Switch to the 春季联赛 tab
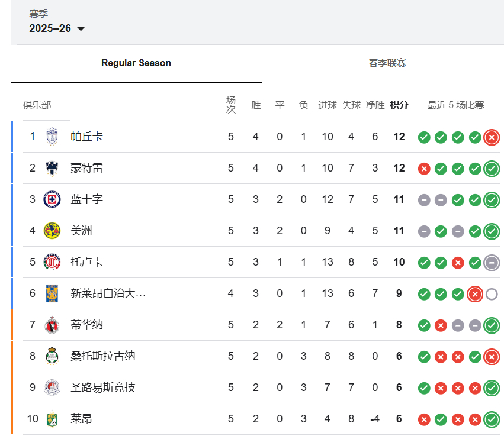Image resolution: width=504 pixels, height=436 pixels. pos(387,63)
